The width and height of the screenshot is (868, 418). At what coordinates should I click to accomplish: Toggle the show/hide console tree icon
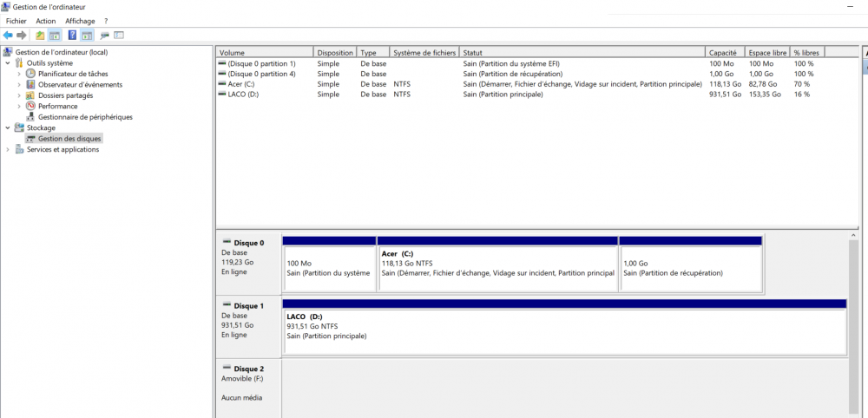55,36
